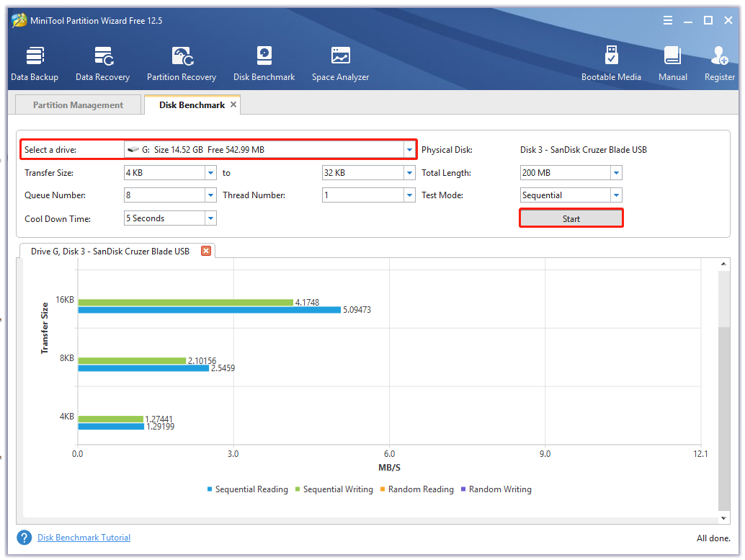745x560 pixels.
Task: Click the MiniTool app logo icon
Action: point(19,20)
